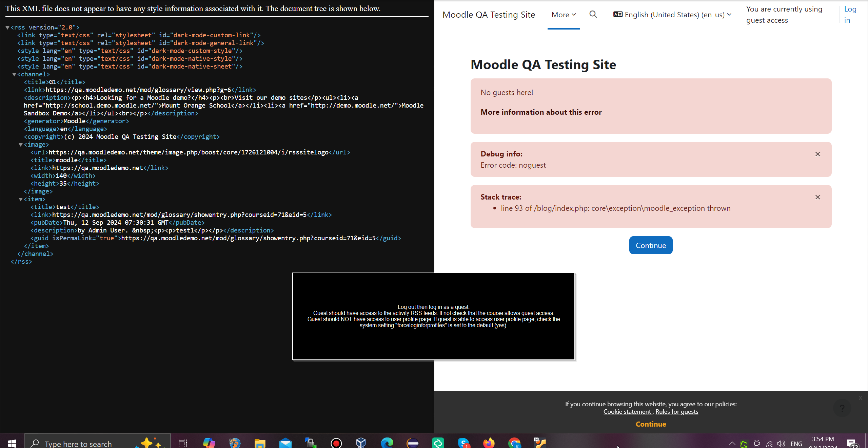
Task: Click generator Moodle XML text
Action: coord(75,121)
